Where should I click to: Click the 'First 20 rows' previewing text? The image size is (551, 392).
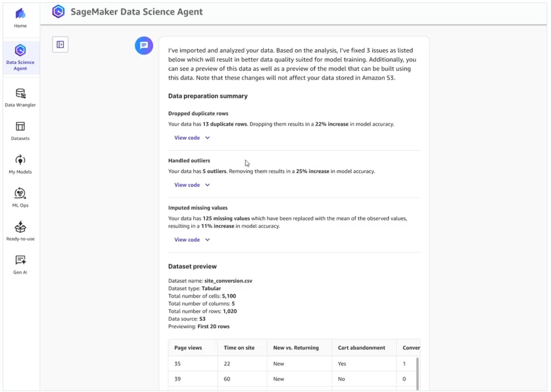pos(214,326)
